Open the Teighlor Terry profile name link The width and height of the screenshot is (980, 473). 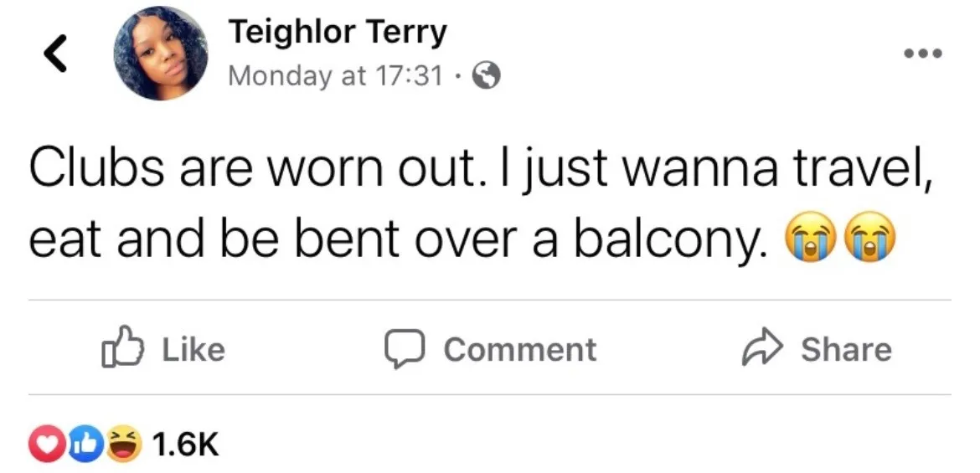338,31
